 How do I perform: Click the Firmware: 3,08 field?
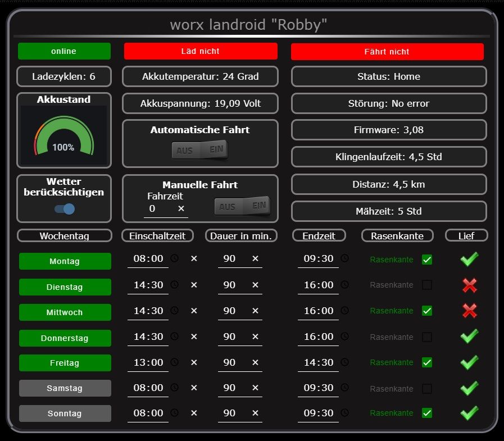[x=389, y=130]
